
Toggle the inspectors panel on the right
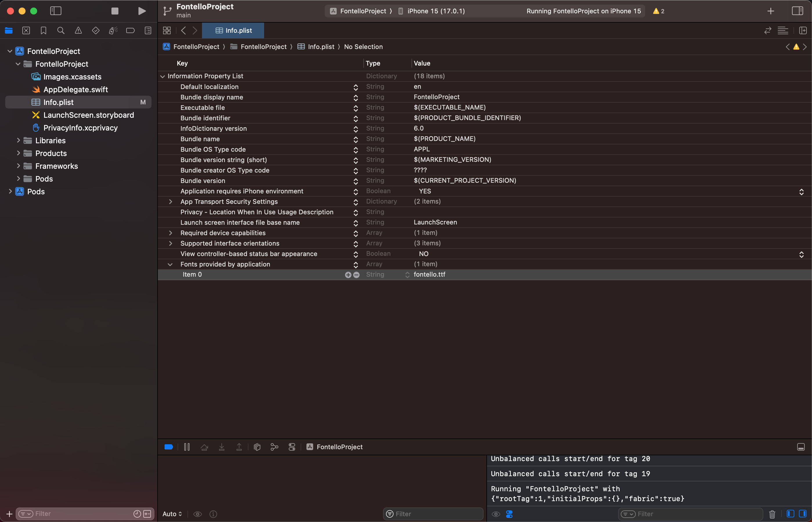[x=797, y=11]
